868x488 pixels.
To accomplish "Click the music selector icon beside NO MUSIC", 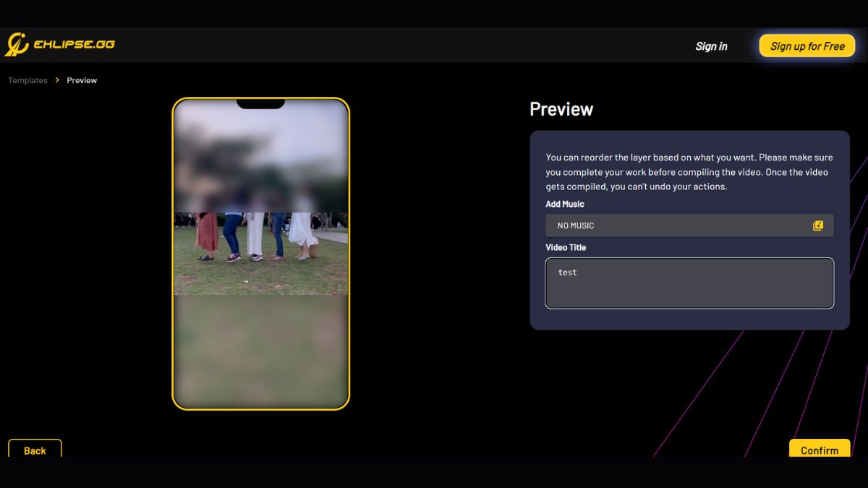I will click(818, 225).
